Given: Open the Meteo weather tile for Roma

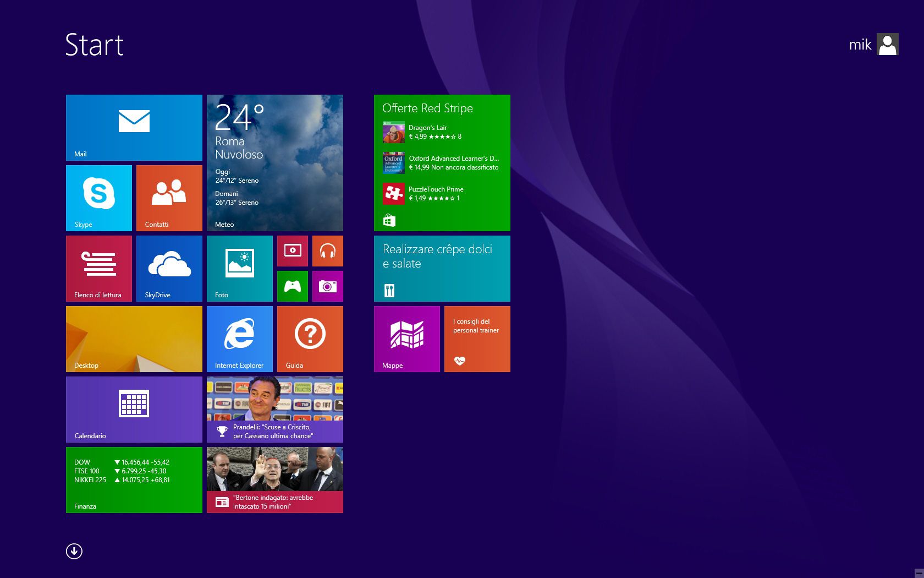Looking at the screenshot, I should [x=274, y=163].
